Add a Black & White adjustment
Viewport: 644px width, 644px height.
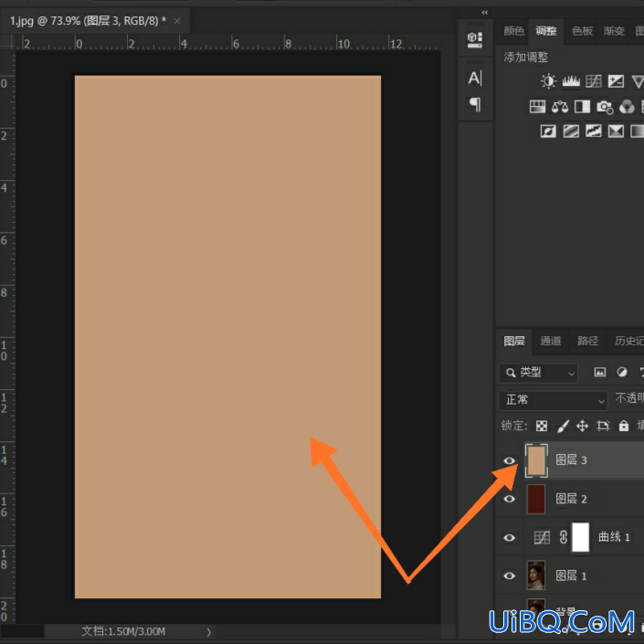[583, 107]
